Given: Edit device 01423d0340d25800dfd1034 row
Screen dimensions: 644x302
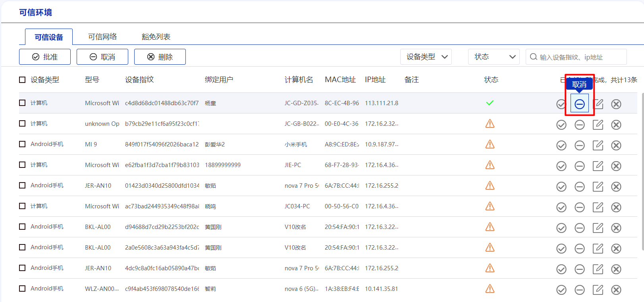Looking at the screenshot, I should [x=598, y=187].
